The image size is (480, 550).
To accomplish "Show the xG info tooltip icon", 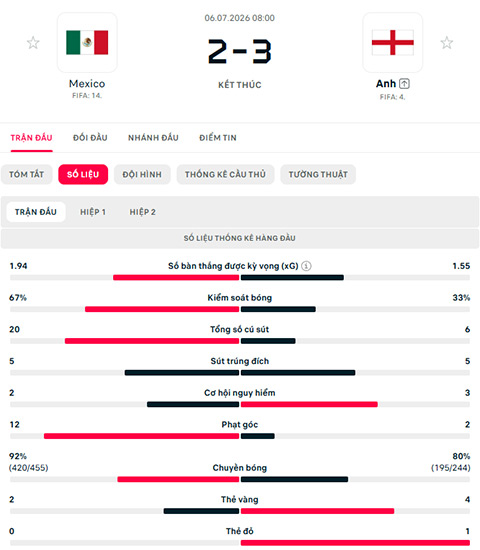I will pyautogui.click(x=306, y=266).
